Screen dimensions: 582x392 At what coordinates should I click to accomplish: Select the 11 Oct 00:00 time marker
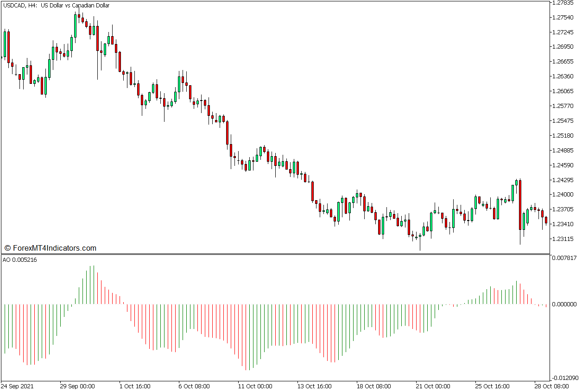point(255,386)
